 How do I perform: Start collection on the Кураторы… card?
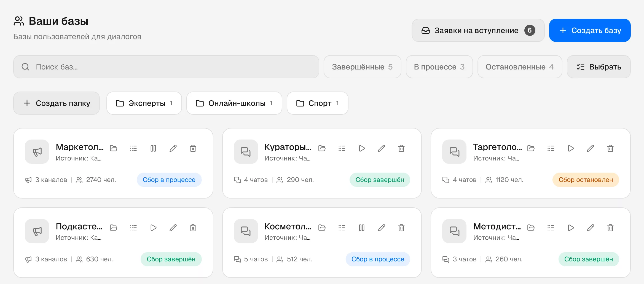362,149
